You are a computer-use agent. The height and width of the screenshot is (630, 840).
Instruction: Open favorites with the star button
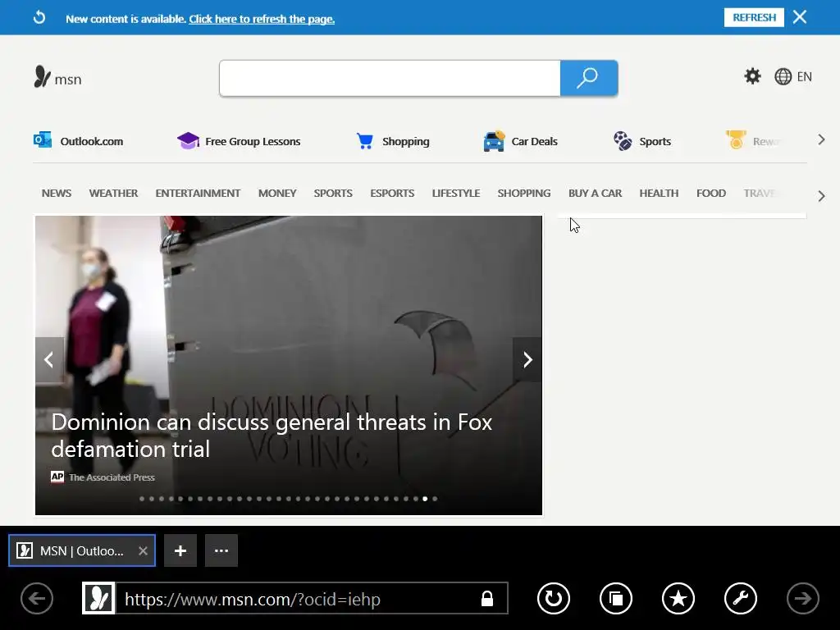coord(678,598)
